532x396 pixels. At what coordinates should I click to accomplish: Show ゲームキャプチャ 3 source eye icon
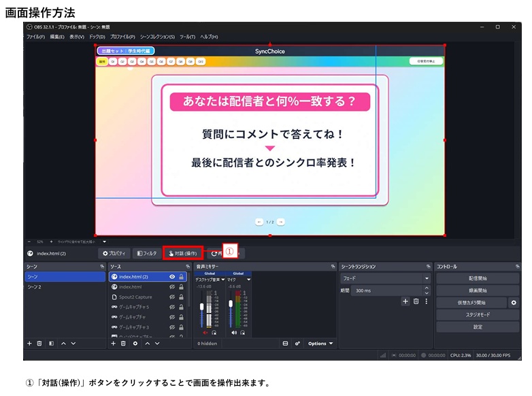point(172,327)
